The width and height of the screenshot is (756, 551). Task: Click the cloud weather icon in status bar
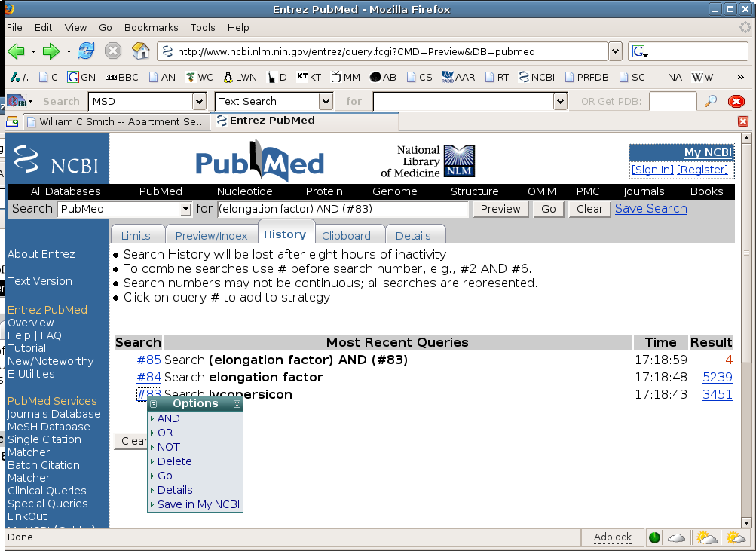pos(676,537)
